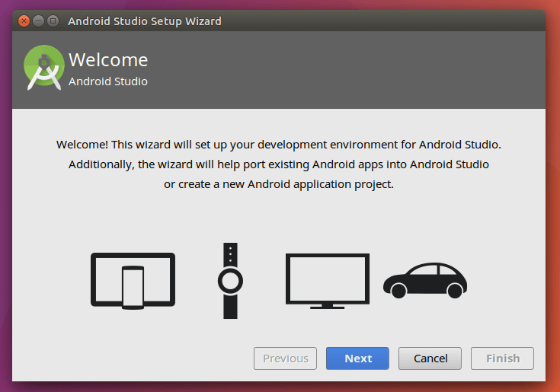Click the Welcome heading text
The width and height of the screenshot is (560, 392).
pos(108,60)
